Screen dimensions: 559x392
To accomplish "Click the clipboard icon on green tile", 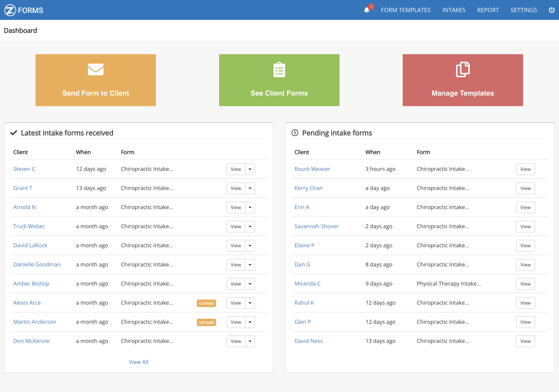I will (x=279, y=70).
